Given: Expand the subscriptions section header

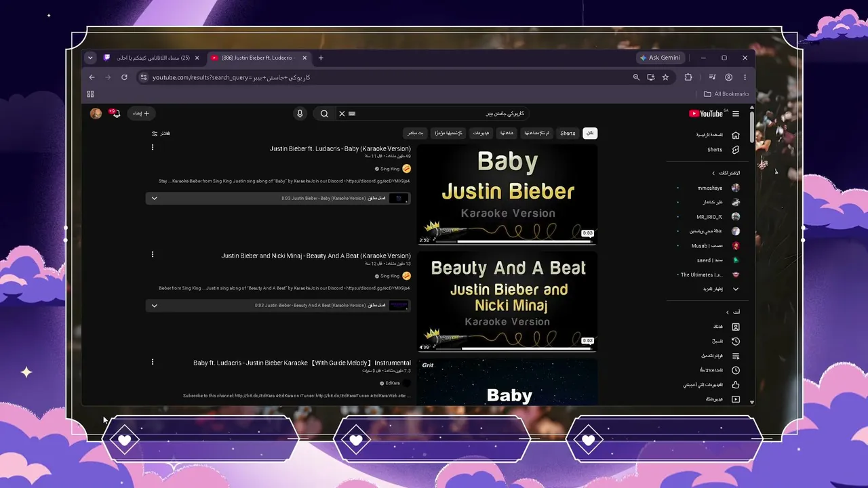Looking at the screenshot, I should coord(726,173).
